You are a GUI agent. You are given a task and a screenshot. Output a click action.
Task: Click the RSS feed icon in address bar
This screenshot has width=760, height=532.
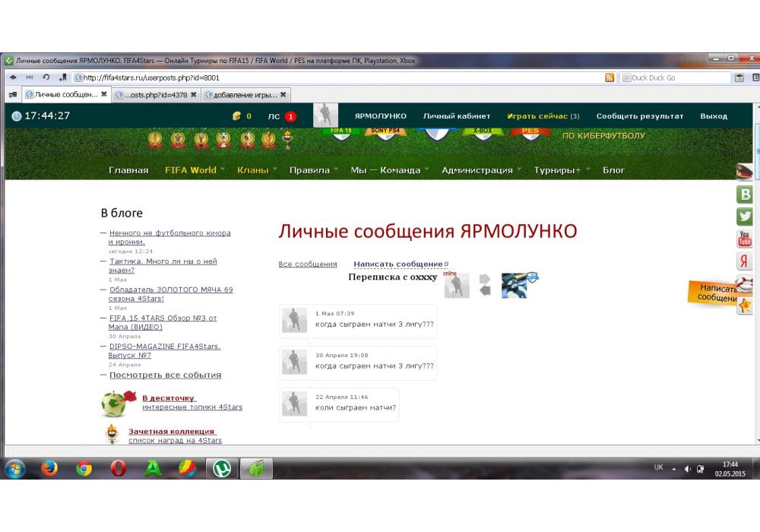pos(610,78)
